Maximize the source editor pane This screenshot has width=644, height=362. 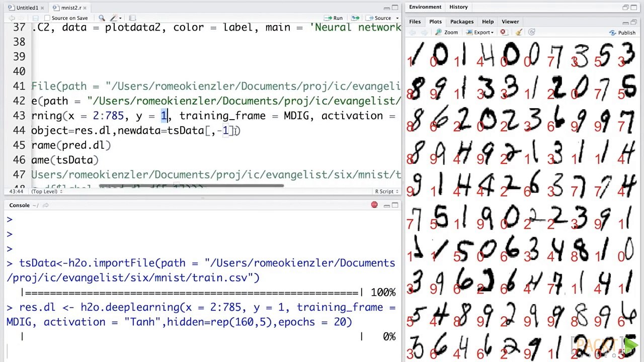(x=395, y=8)
